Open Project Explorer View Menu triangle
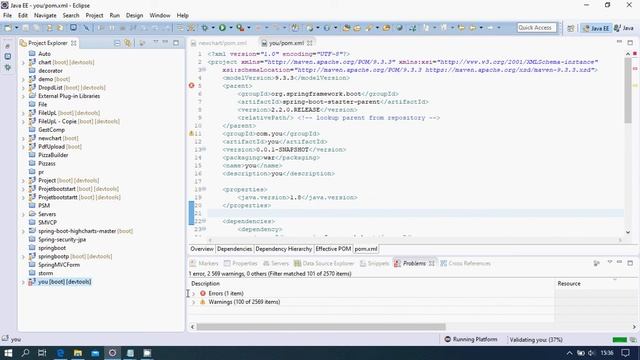Viewport: 640px width, 360px height. pos(156,42)
